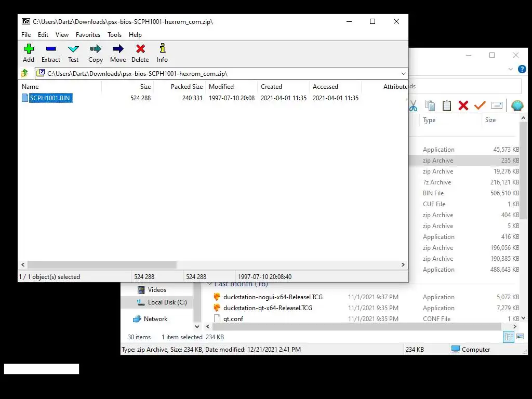Sort Explorer files by Size column header
532x399 pixels.
click(x=500, y=120)
